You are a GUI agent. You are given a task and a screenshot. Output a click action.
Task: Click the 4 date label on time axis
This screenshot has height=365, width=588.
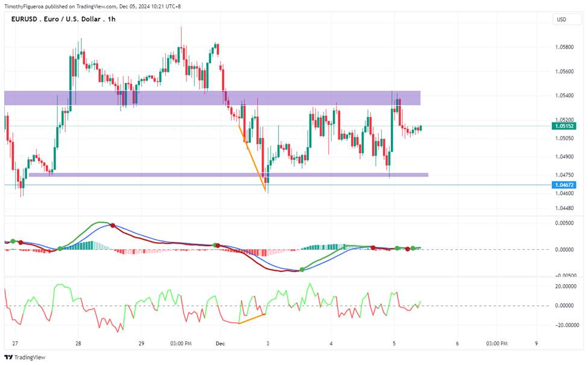(x=331, y=344)
